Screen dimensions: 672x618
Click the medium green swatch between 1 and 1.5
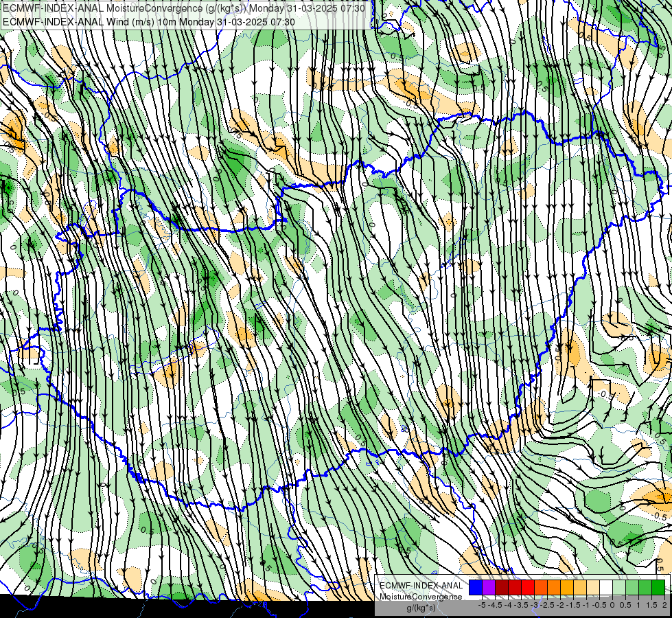(x=645, y=588)
